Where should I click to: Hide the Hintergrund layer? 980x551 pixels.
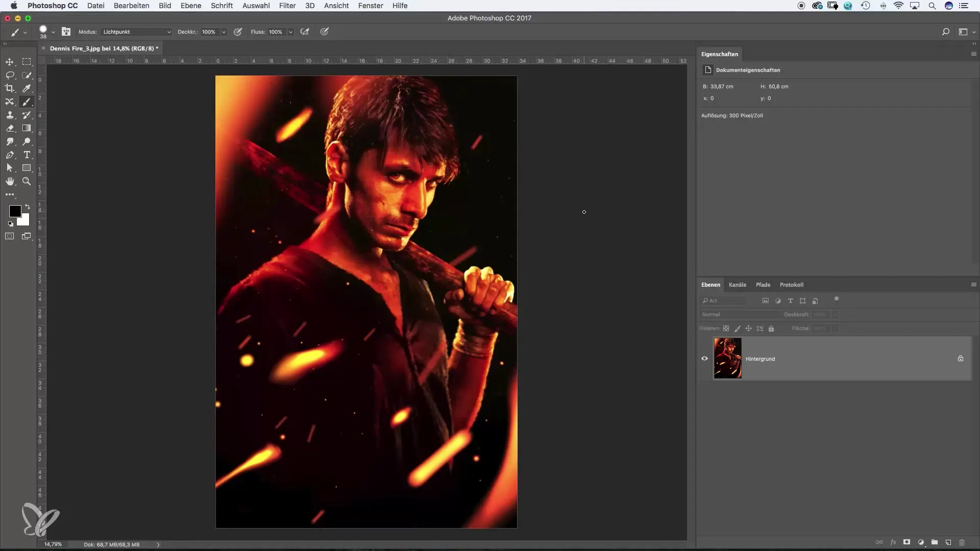pyautogui.click(x=704, y=359)
